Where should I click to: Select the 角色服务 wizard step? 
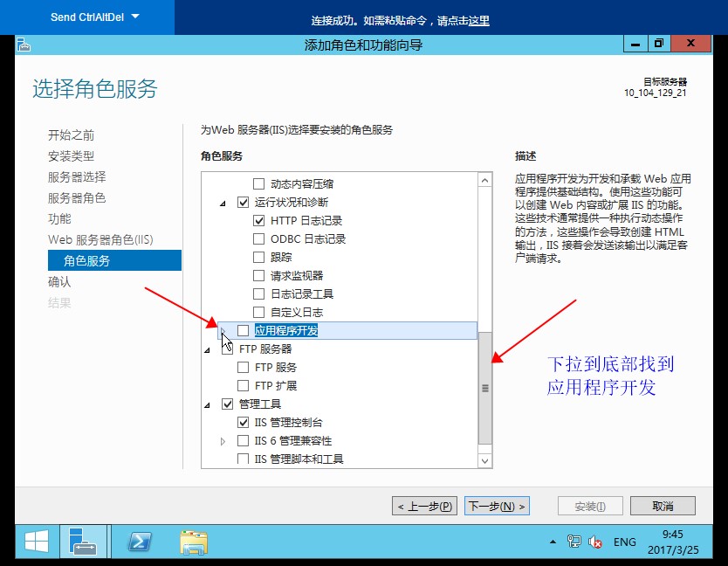(x=114, y=260)
